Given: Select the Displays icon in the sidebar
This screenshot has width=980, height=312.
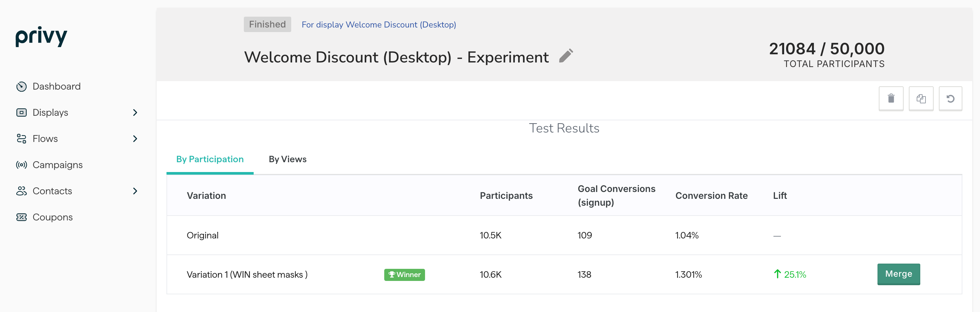Looking at the screenshot, I should pos(21,112).
